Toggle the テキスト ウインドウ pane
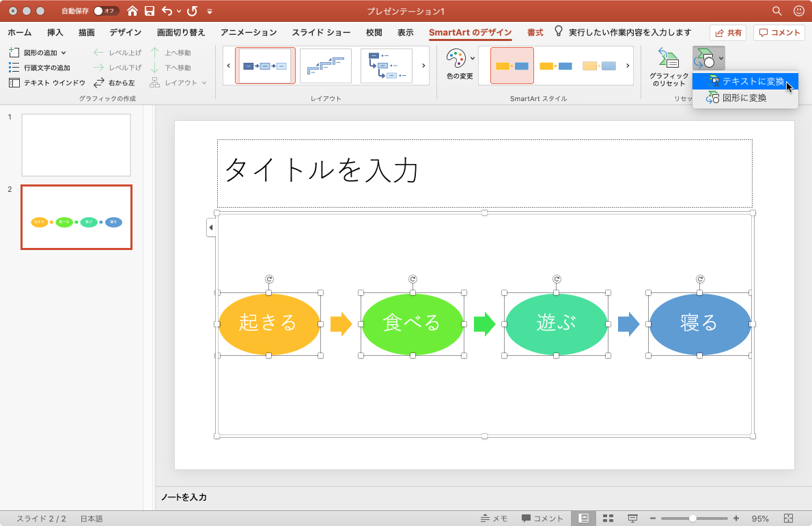 tap(47, 83)
